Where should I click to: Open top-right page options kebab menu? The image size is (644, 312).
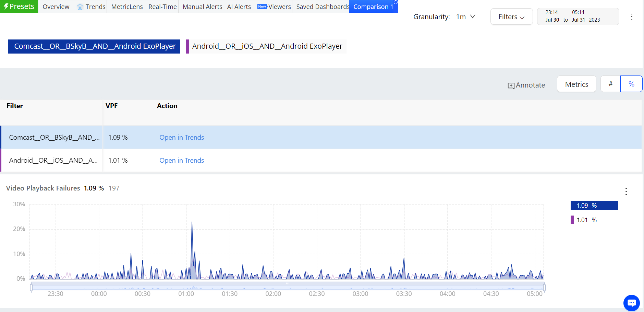point(632,17)
